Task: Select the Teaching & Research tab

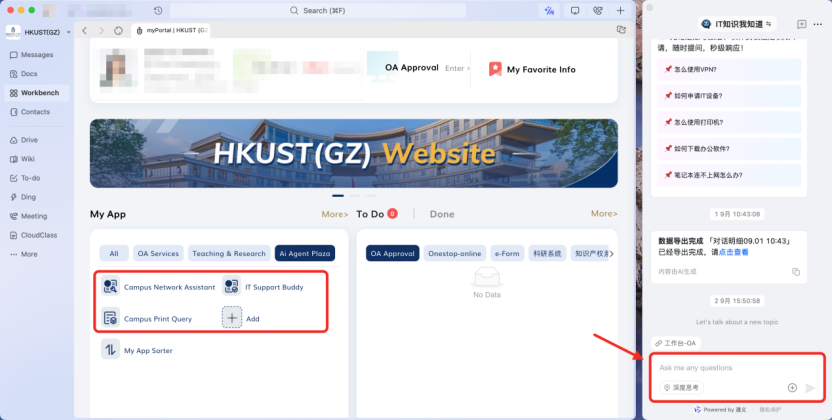Action: pos(229,253)
